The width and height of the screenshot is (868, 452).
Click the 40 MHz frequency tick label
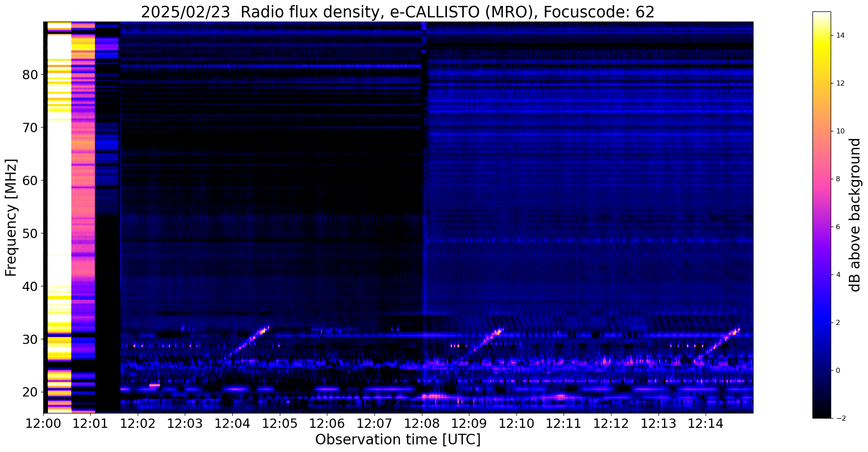(30, 286)
